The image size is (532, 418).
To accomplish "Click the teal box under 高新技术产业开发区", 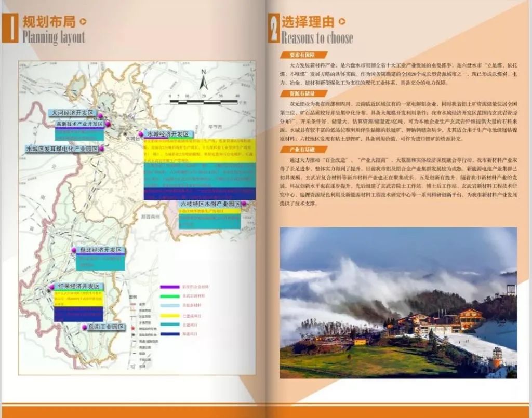I will click(x=79, y=134).
